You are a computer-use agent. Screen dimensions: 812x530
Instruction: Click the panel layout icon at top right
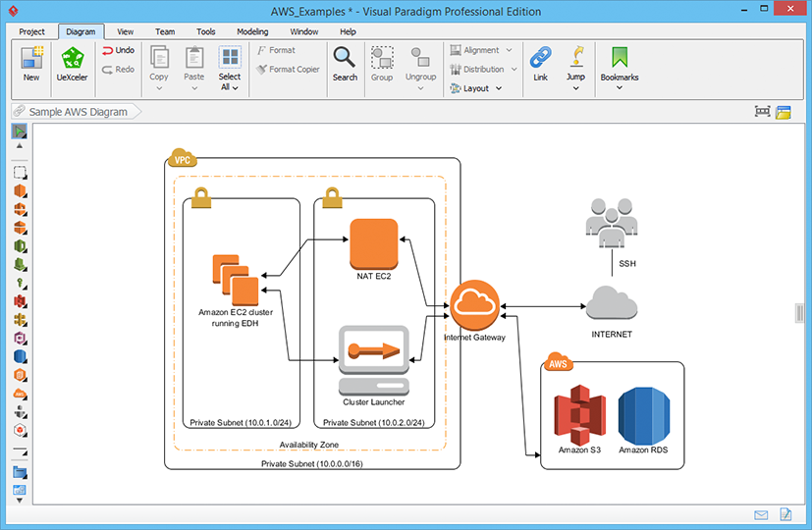pos(784,112)
